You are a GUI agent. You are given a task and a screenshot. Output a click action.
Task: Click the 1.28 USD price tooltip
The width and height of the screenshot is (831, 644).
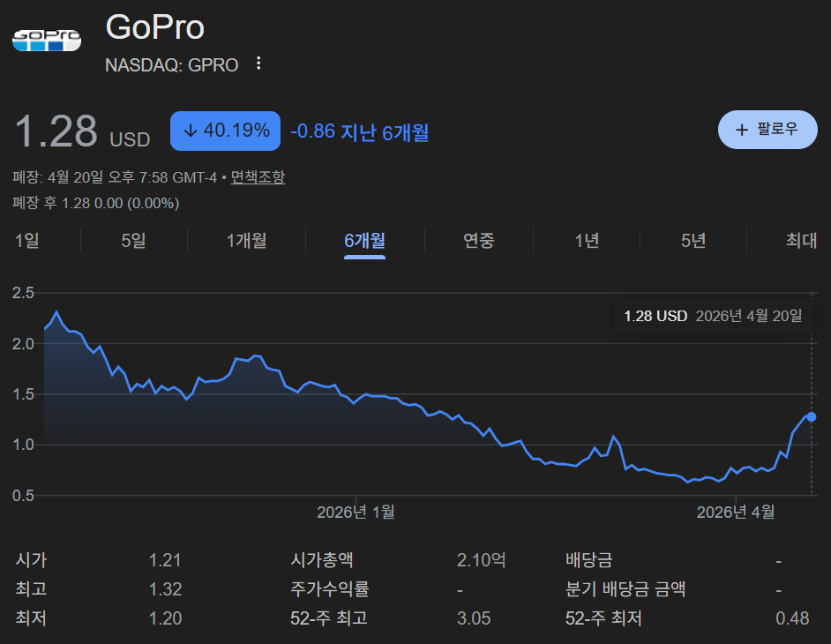[713, 317]
